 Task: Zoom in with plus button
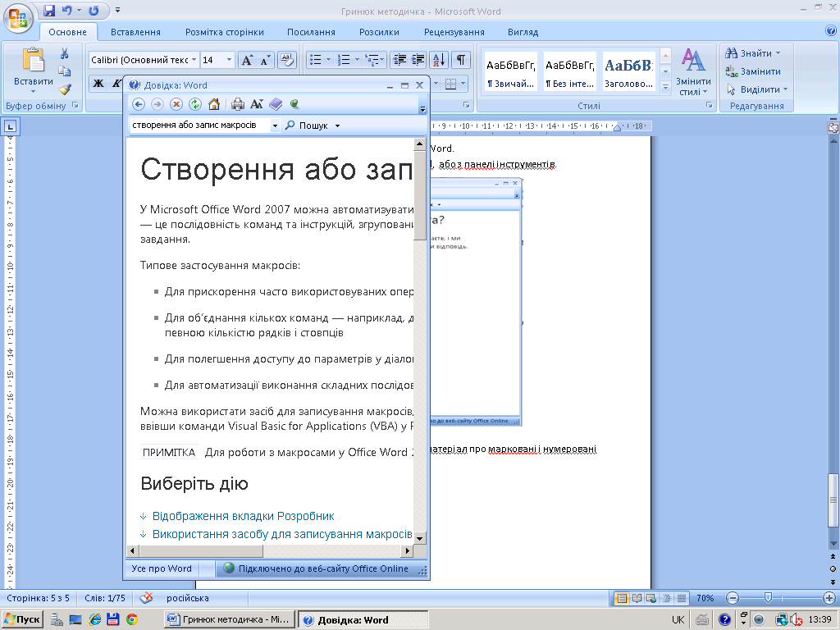point(829,598)
